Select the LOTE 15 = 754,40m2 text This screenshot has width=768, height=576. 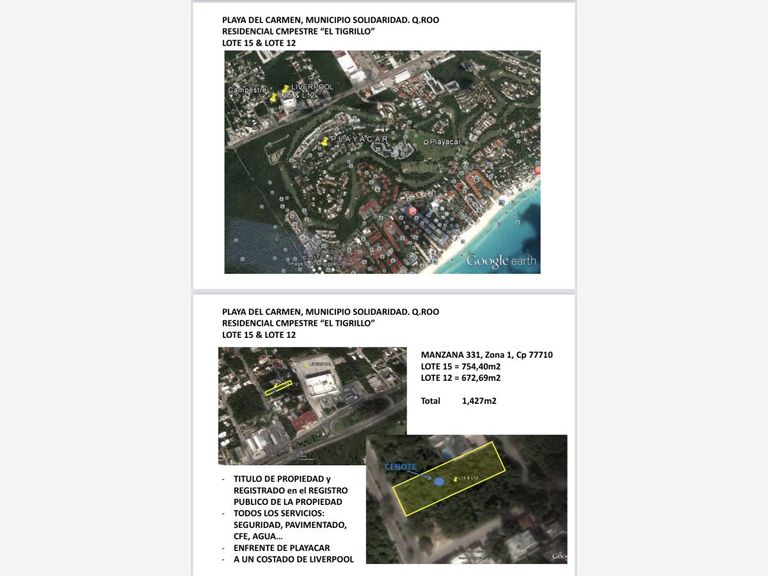[x=460, y=366]
